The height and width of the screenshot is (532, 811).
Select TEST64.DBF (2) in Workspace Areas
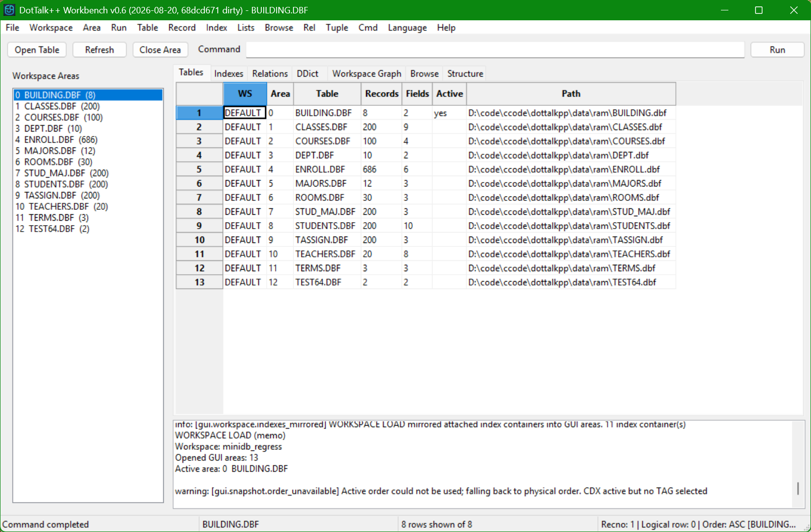tap(88, 229)
